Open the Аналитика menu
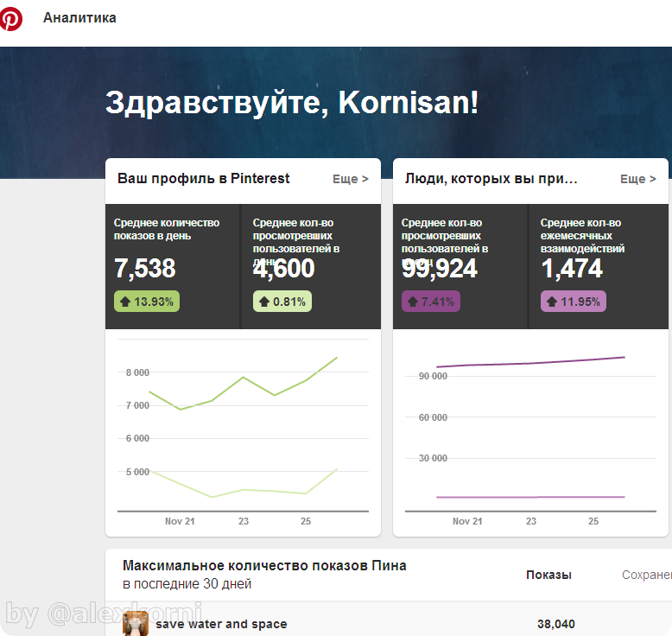The image size is (672, 636). click(x=79, y=18)
